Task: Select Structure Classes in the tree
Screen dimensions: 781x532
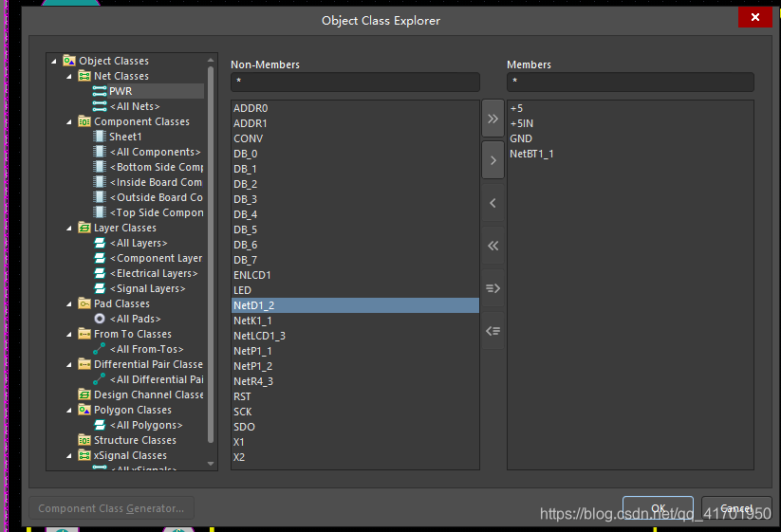Action: click(135, 440)
